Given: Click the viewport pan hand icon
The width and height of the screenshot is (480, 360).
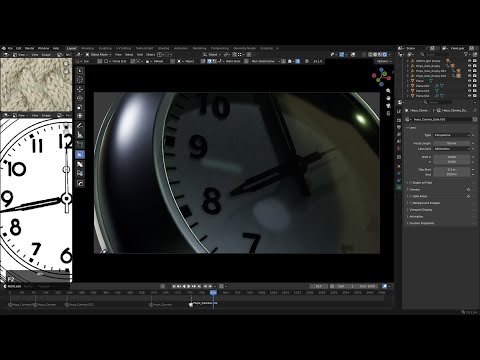Looking at the screenshot, I should (388, 98).
